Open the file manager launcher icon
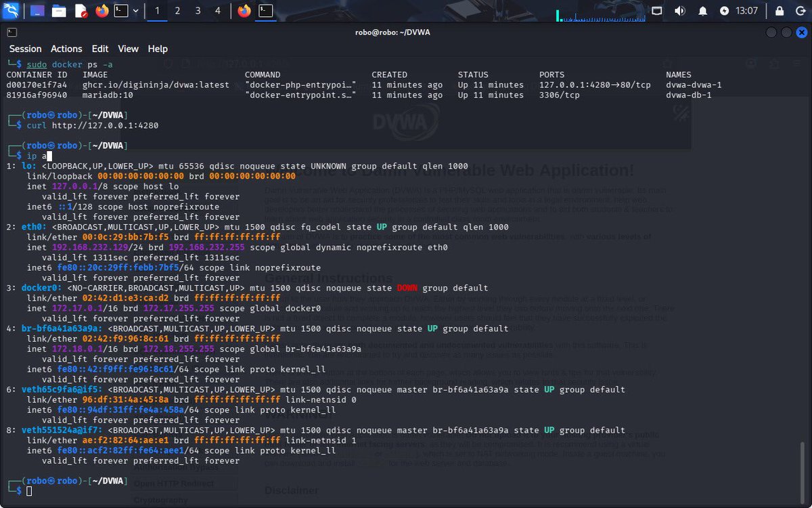The image size is (812, 508). point(59,11)
